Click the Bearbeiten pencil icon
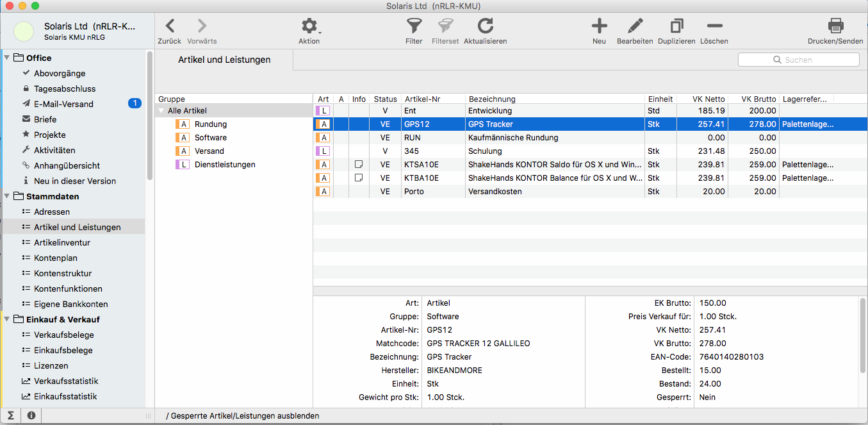 pos(635,26)
